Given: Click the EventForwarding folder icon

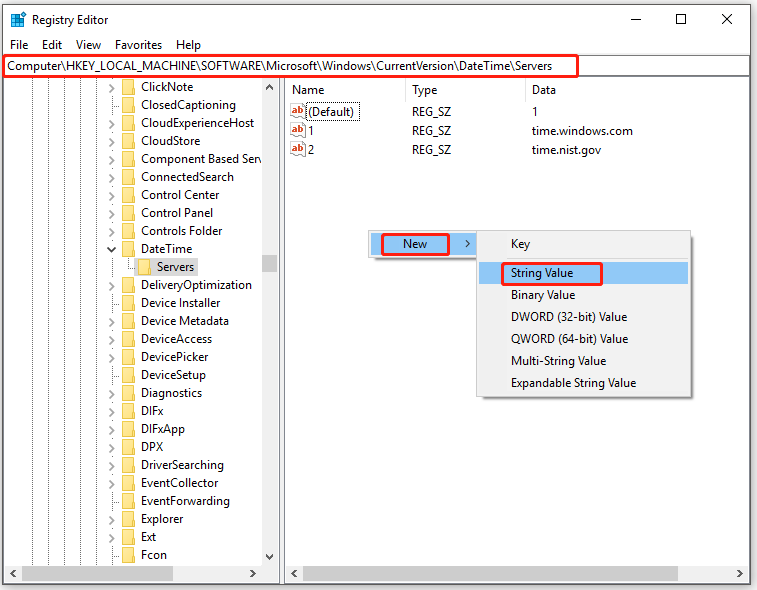Looking at the screenshot, I should click(x=128, y=501).
